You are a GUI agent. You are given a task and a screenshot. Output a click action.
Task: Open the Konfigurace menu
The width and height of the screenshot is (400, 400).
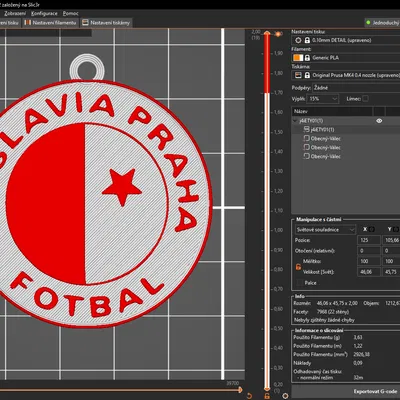pos(44,14)
